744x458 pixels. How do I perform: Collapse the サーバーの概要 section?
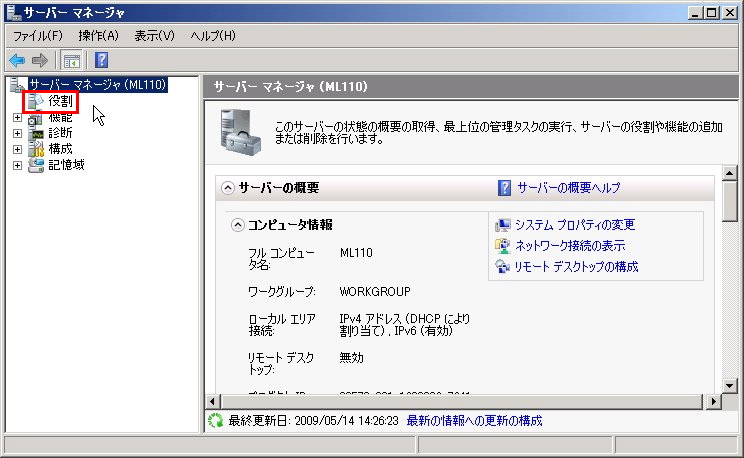227,187
